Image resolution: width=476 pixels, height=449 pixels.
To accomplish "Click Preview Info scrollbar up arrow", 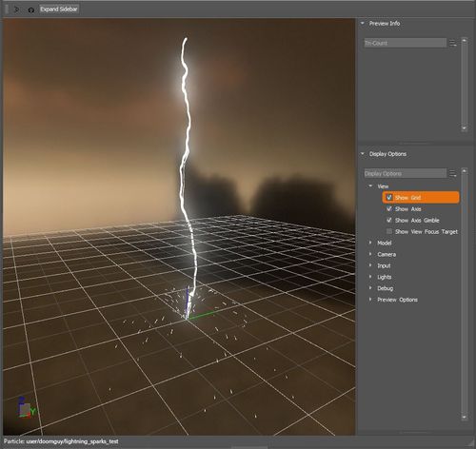I will click(465, 41).
